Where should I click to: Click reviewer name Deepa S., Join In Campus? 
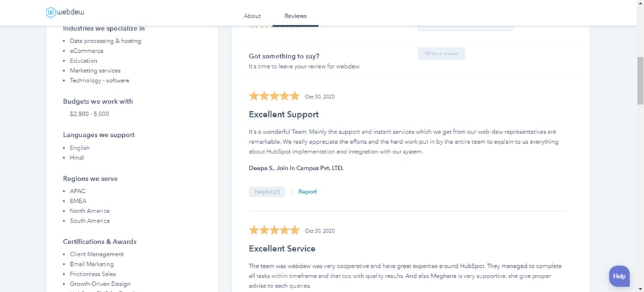296,168
